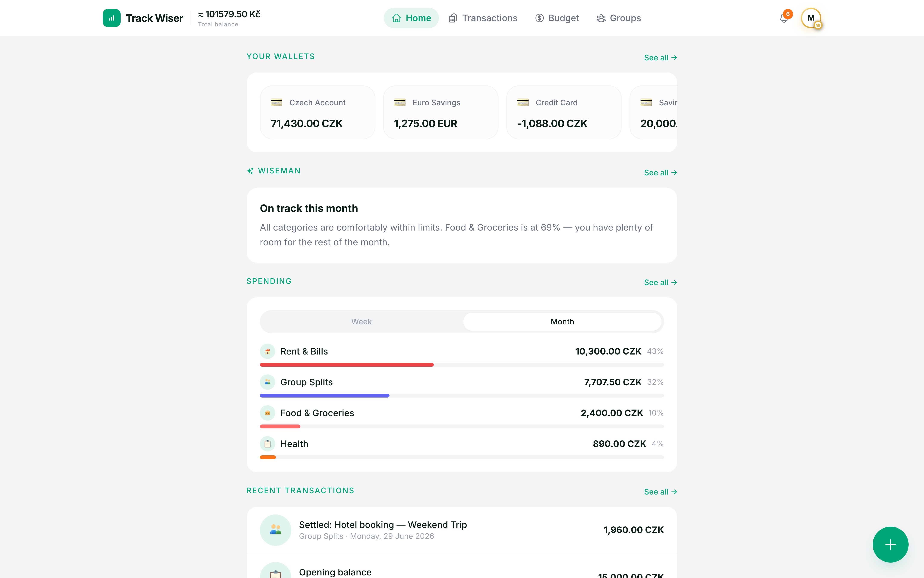
Task: Click the Group Splits 7,707.50 CZK amount
Action: [x=613, y=382]
